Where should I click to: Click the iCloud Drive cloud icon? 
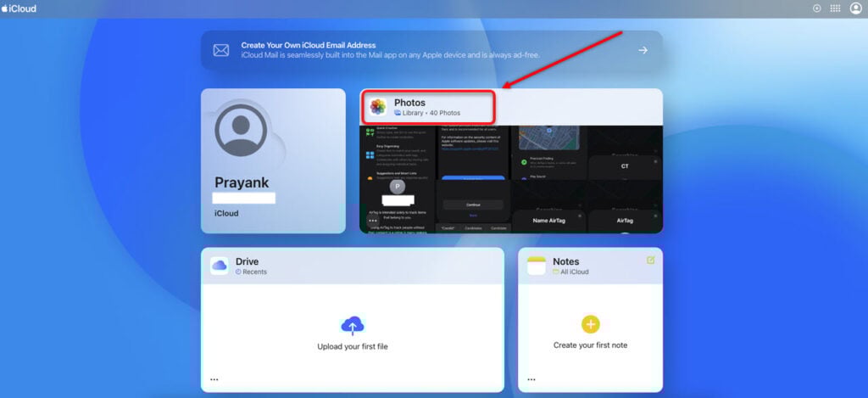220,266
